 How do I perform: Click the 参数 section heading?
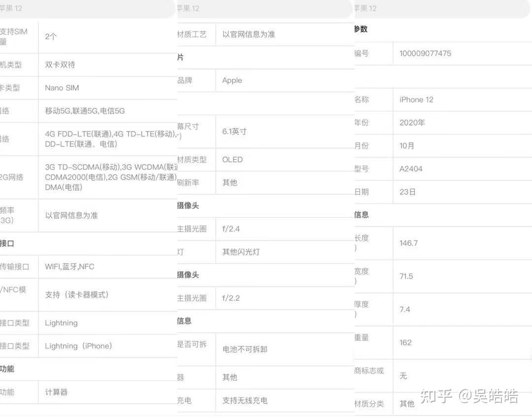[361, 29]
